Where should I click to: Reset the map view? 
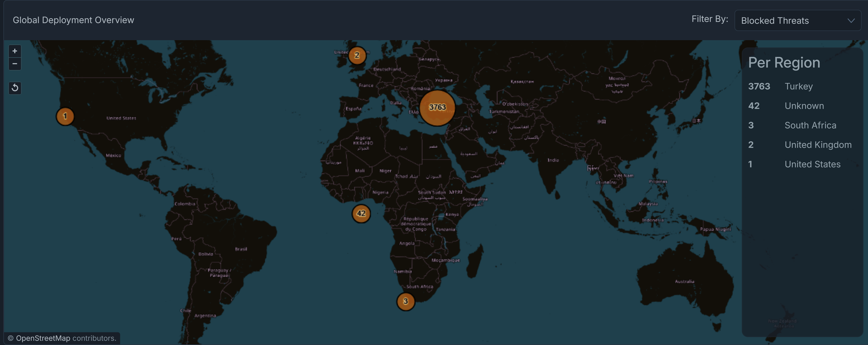coord(15,88)
